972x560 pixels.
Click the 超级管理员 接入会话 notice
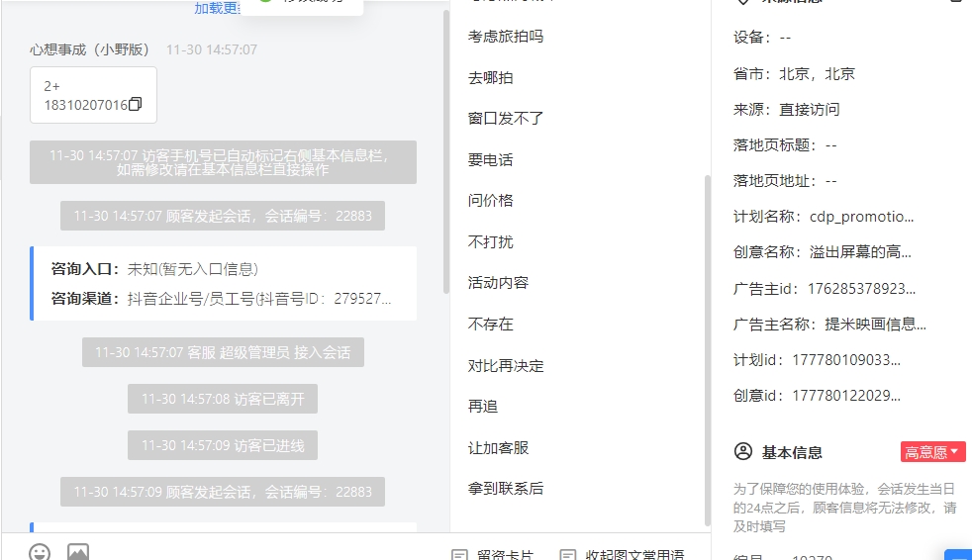click(x=223, y=352)
